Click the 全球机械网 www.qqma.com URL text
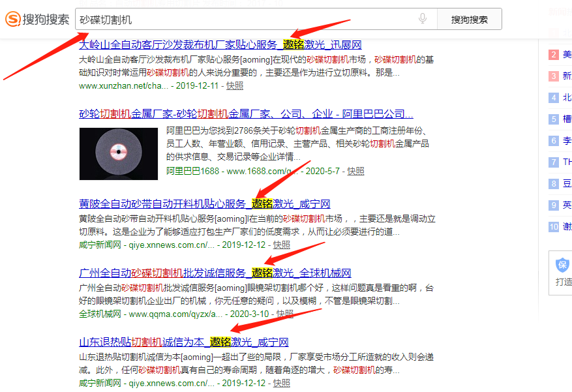This screenshot has width=572, height=392. pos(151,314)
